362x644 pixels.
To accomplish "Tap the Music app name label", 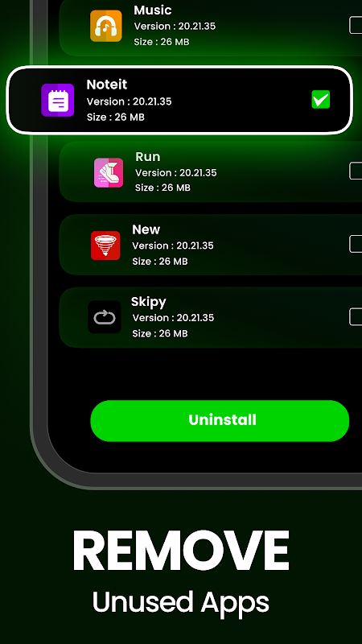I will (153, 10).
